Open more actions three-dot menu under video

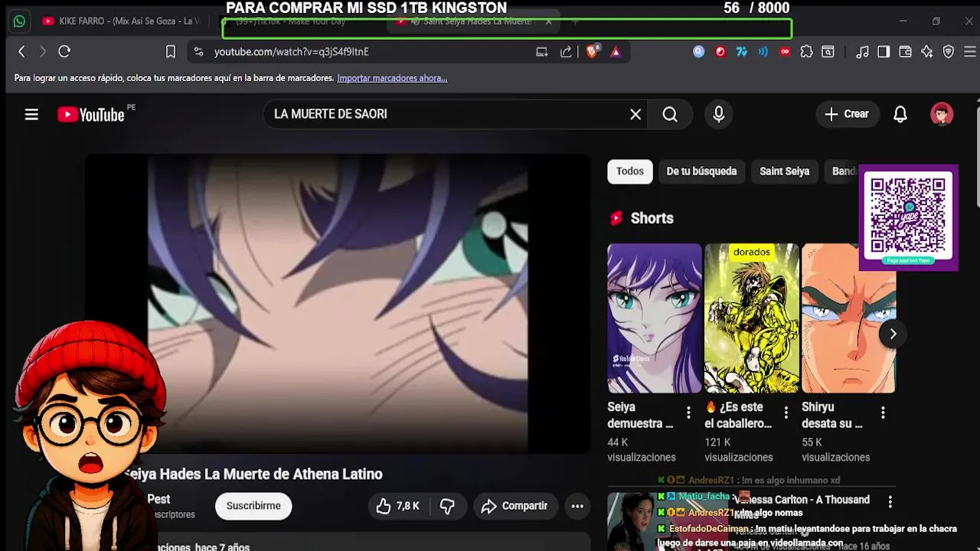tap(577, 506)
